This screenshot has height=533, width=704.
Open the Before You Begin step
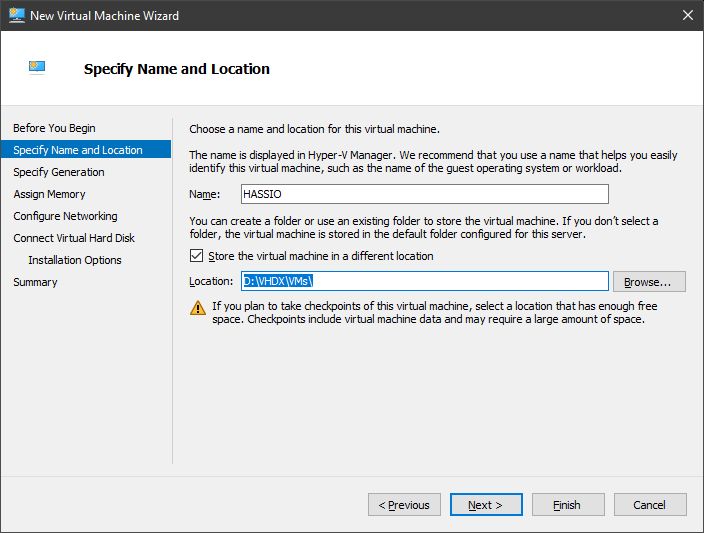coord(54,128)
